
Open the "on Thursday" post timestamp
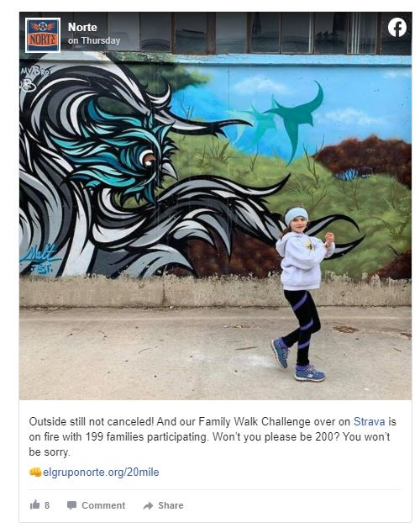pos(94,40)
